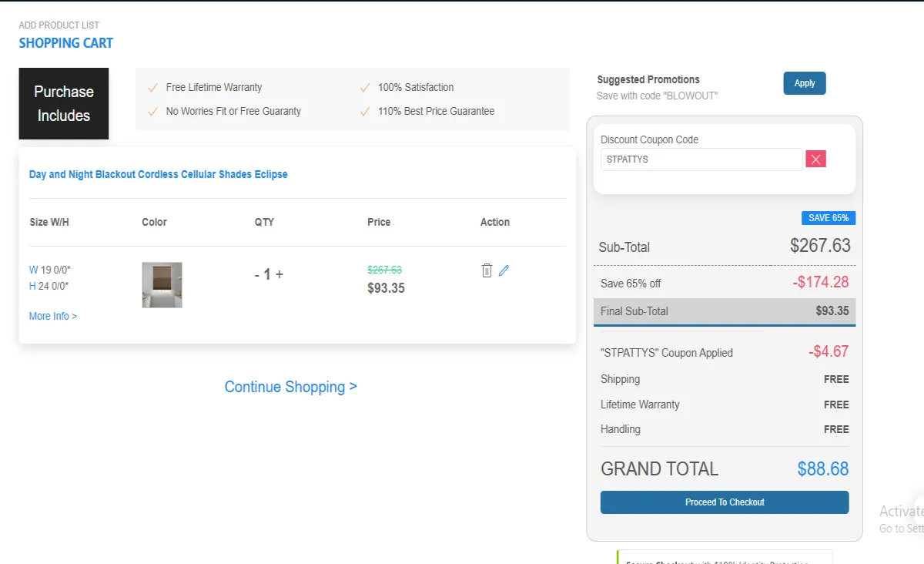Open the product thumbnail image
924x564 pixels.
(162, 284)
